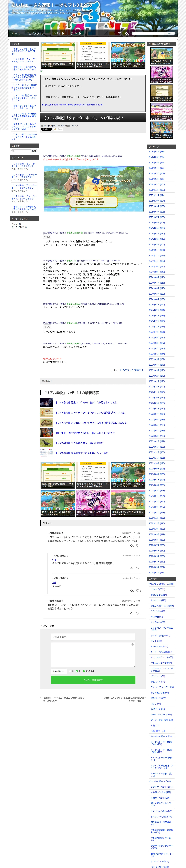
Task: Click reply arrow on comment 2
Action: coord(132,568)
